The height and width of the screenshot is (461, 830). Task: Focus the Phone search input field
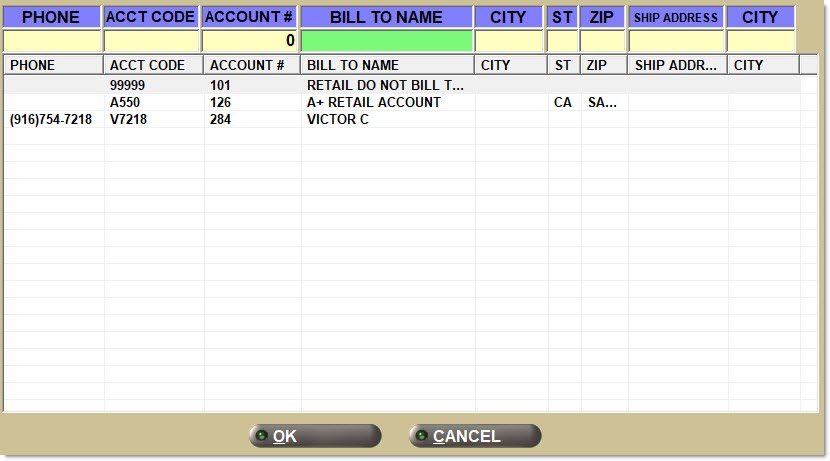tap(51, 41)
